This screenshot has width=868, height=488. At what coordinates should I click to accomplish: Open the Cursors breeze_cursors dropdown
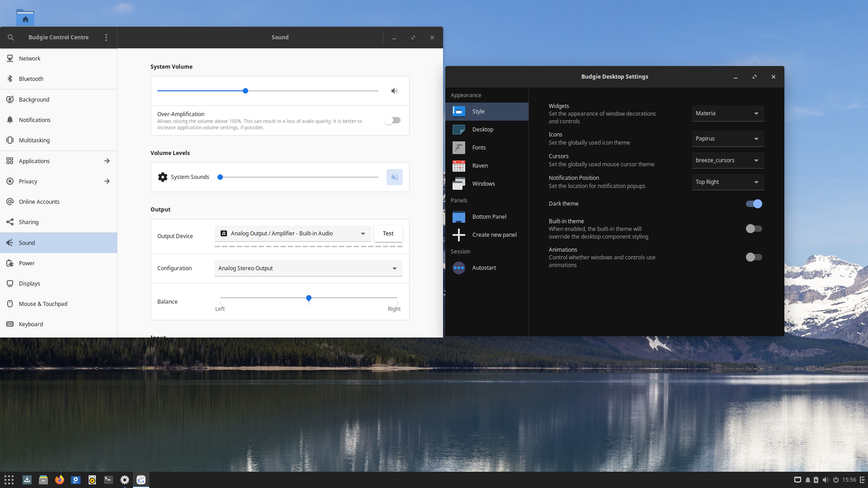pos(728,160)
